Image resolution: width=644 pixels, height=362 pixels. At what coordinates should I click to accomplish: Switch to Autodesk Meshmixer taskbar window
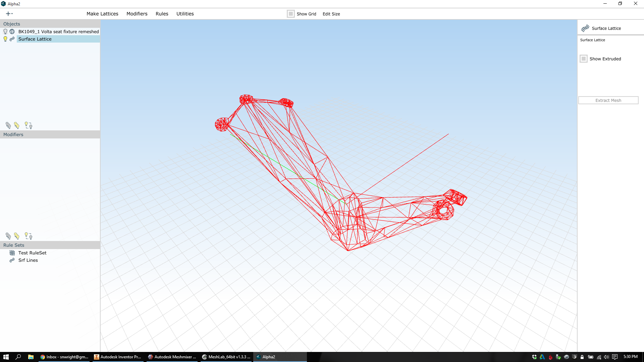point(172,357)
